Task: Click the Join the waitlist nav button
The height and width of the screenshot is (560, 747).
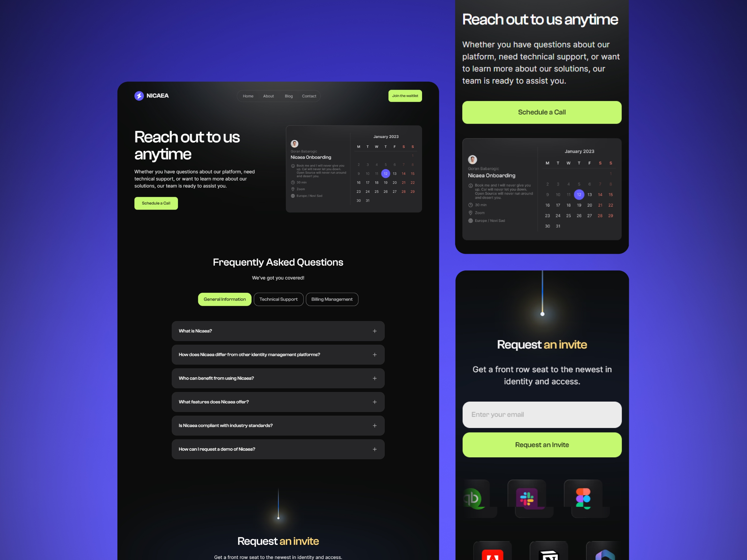Action: [405, 96]
